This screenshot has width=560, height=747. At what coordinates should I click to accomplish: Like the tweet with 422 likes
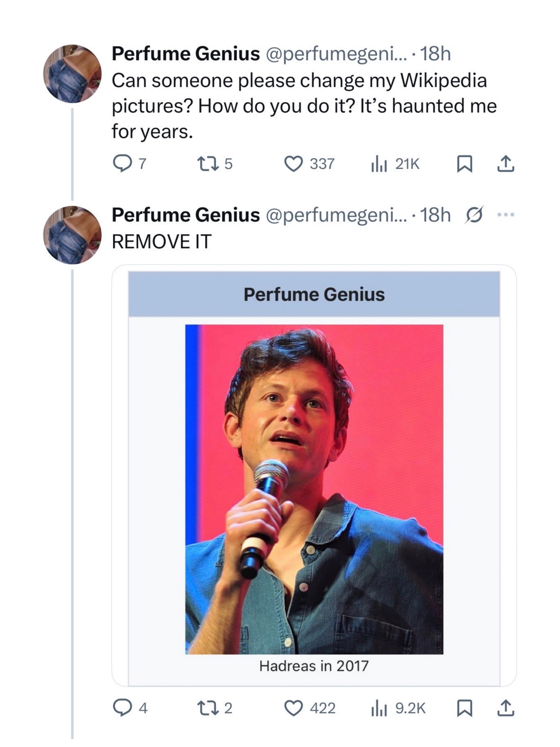[x=293, y=708]
